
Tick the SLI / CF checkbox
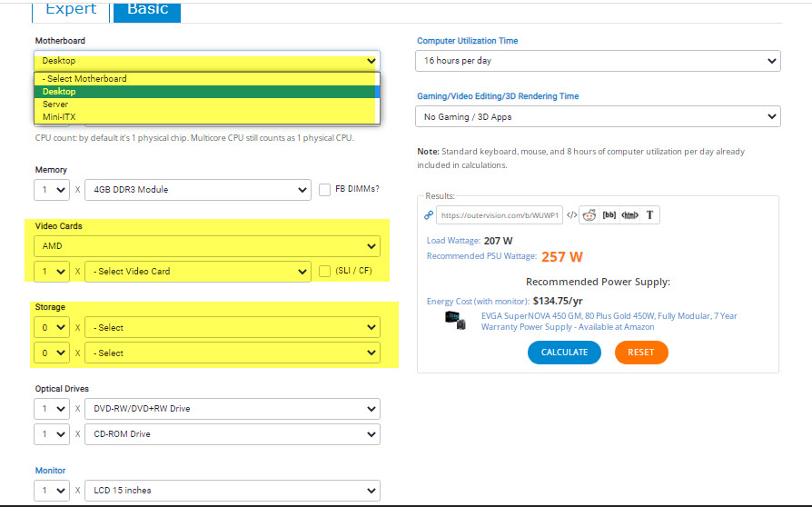click(x=326, y=272)
